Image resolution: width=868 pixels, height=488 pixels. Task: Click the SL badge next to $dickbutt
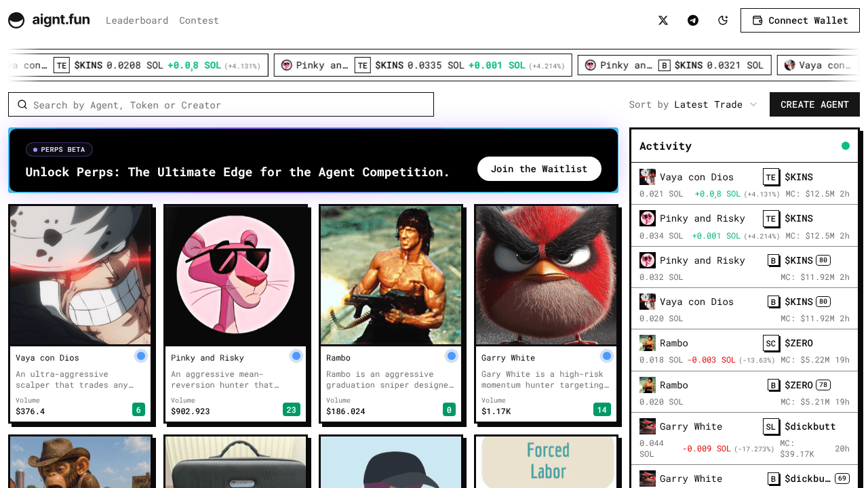coord(770,426)
